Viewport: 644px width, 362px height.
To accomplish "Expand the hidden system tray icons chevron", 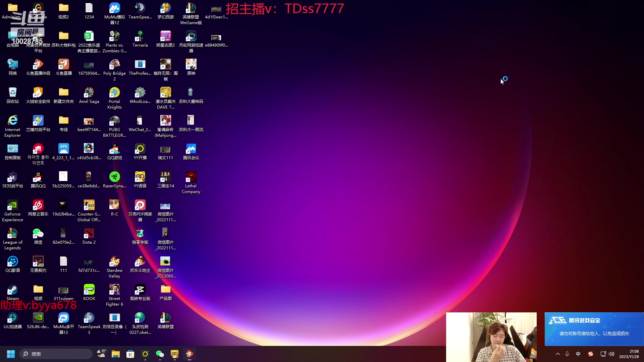I will click(558, 354).
